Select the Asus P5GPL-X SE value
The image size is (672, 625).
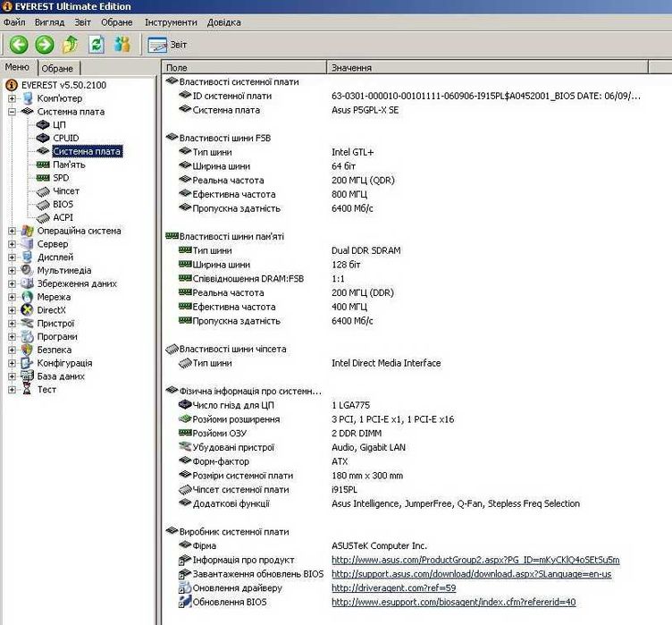(365, 110)
